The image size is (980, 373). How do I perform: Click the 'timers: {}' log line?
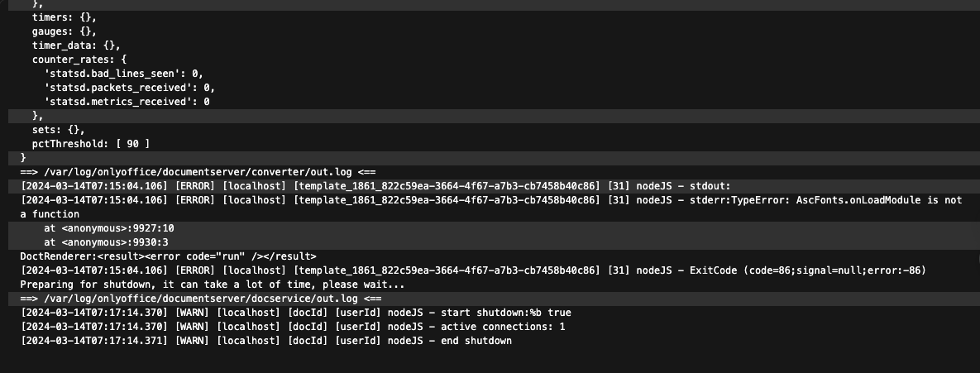tap(65, 17)
